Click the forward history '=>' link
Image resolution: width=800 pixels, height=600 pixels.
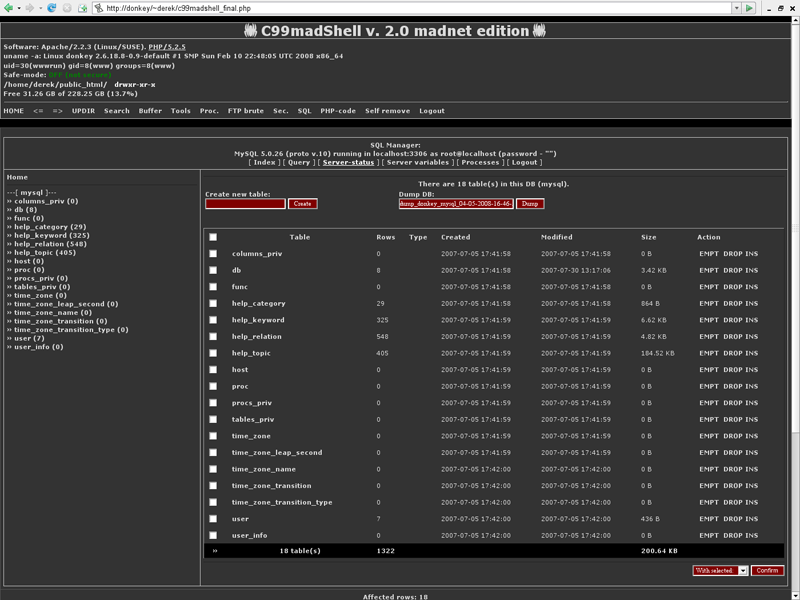point(58,111)
